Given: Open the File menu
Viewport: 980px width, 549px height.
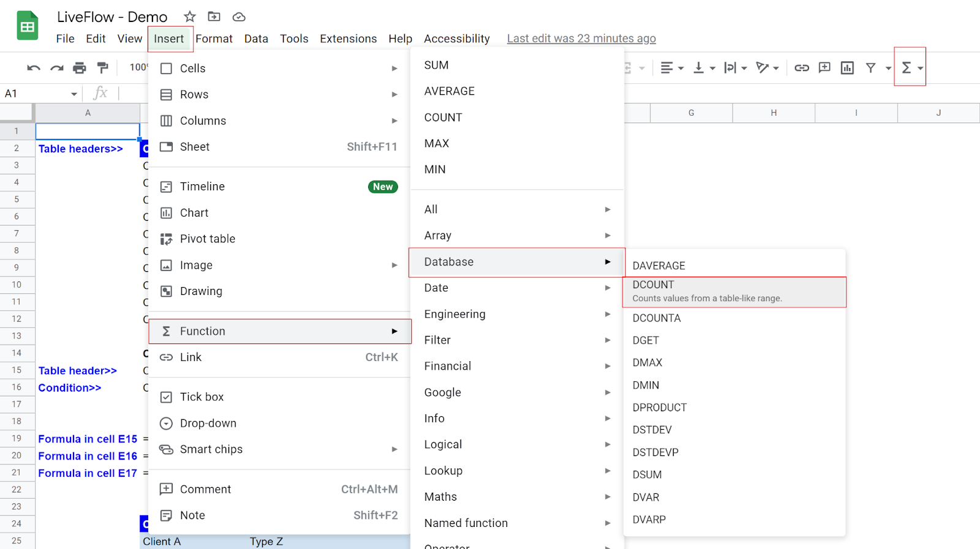Looking at the screenshot, I should point(65,39).
